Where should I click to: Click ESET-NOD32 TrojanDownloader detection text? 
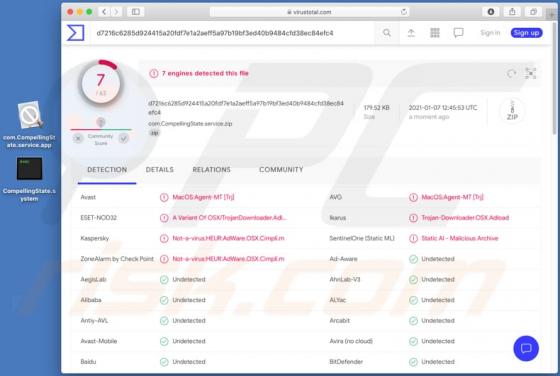[x=229, y=217]
